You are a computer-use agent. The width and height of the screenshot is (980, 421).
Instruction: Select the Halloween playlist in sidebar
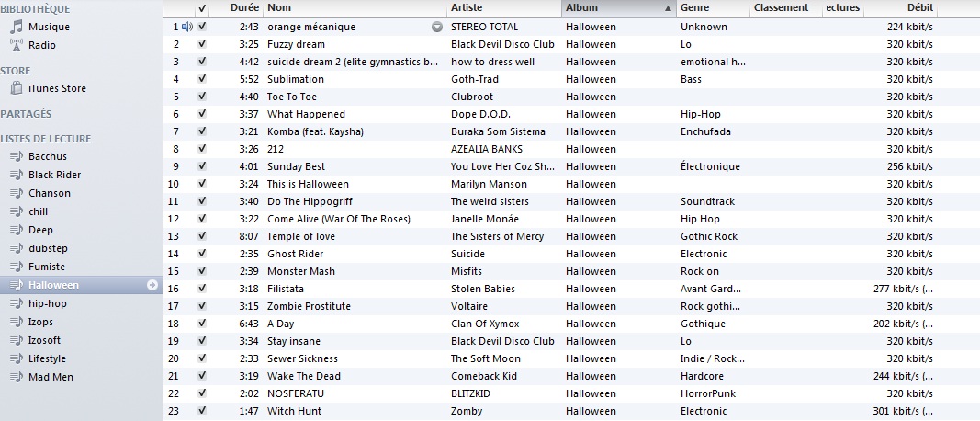coord(81,285)
